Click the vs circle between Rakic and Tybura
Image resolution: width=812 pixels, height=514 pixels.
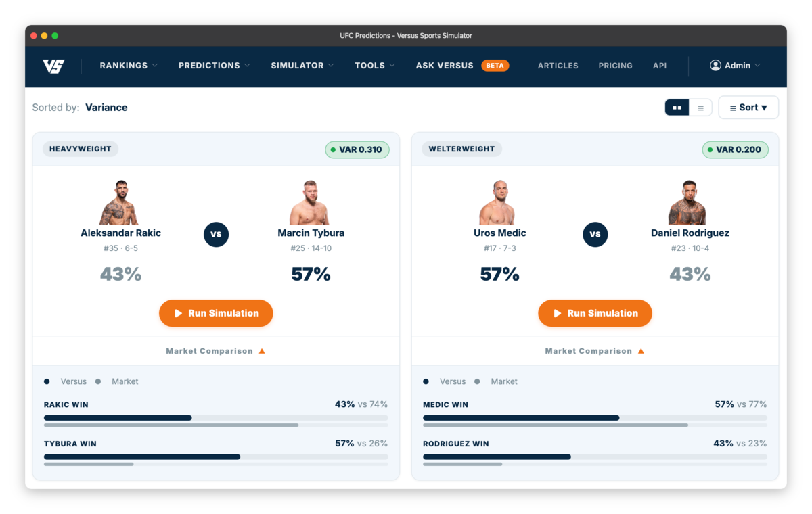point(216,234)
